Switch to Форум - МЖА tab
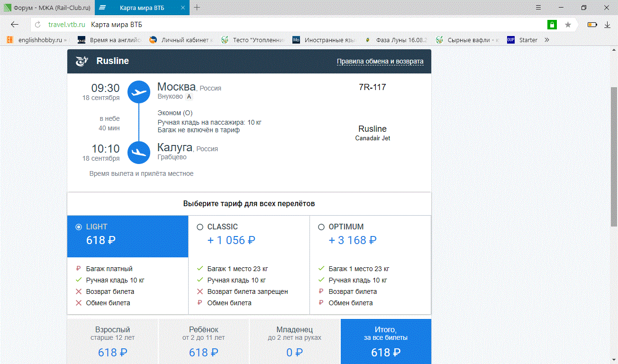Image resolution: width=618 pixels, height=364 pixels. (x=46, y=8)
